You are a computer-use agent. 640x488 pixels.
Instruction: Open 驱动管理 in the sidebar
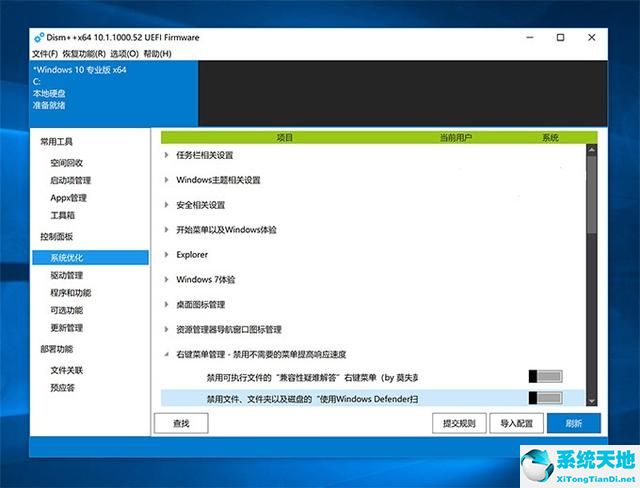click(67, 275)
